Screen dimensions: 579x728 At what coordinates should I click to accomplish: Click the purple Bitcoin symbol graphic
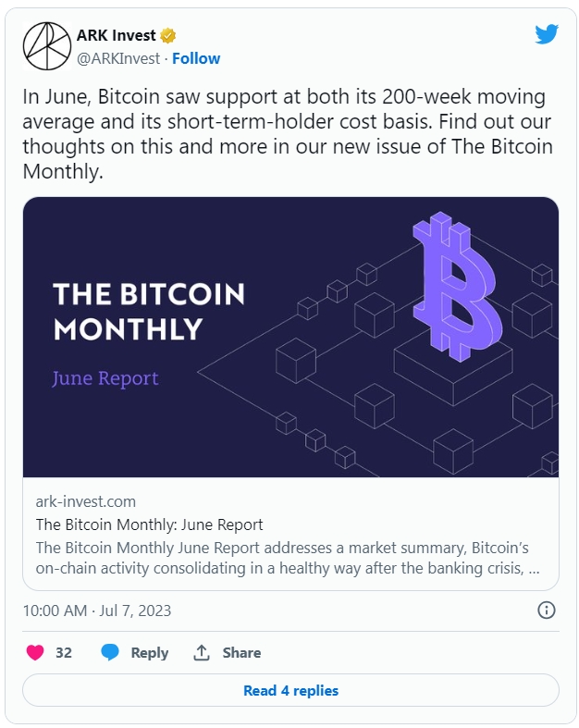pos(457,287)
